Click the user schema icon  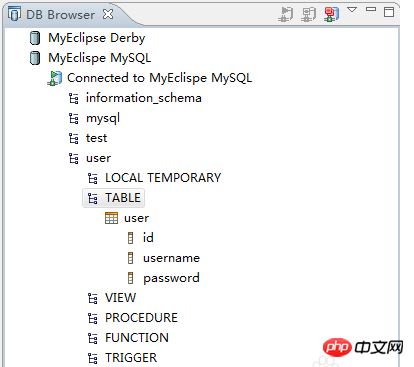click(x=74, y=158)
